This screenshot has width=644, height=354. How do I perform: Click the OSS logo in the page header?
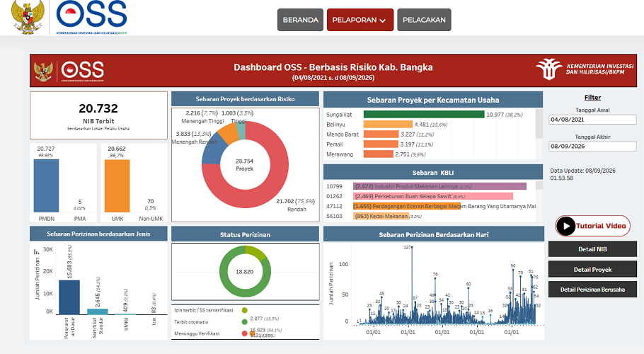[91, 16]
